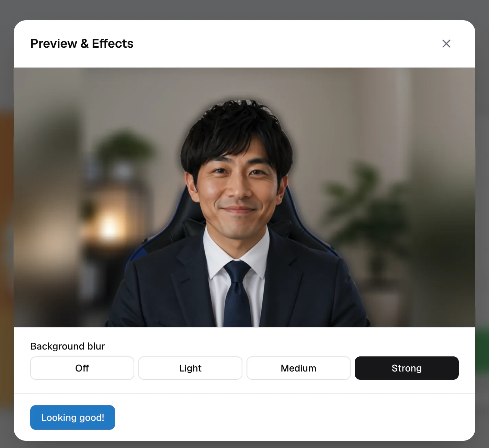Viewport: 489px width, 448px height.
Task: Turn background blur Off
Action: pos(82,368)
